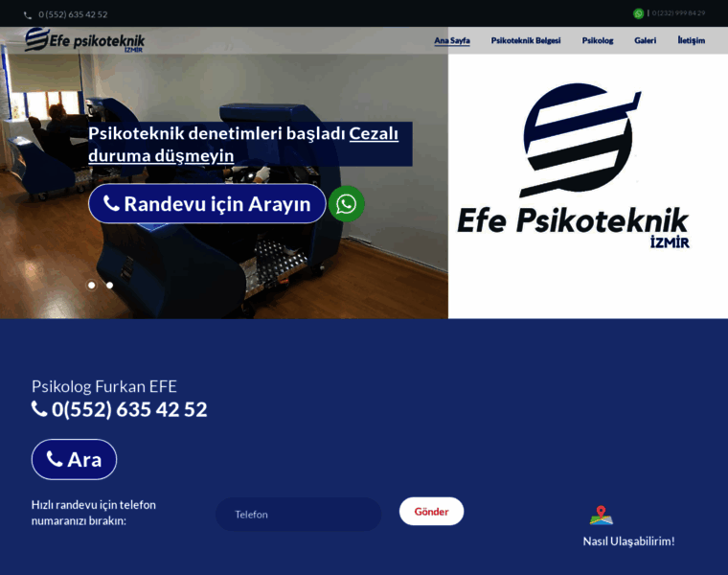Go to the Ana Sayfa menu item
728x575 pixels.
pos(452,40)
